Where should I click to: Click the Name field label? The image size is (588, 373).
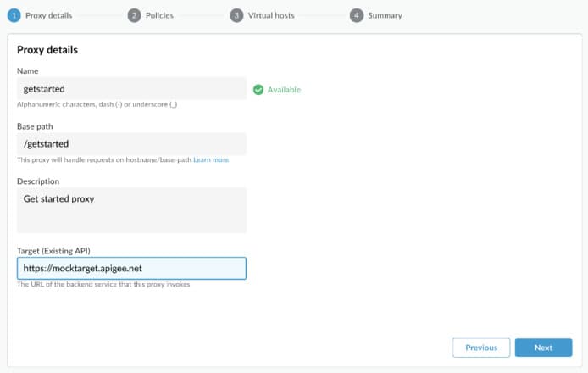[27, 71]
